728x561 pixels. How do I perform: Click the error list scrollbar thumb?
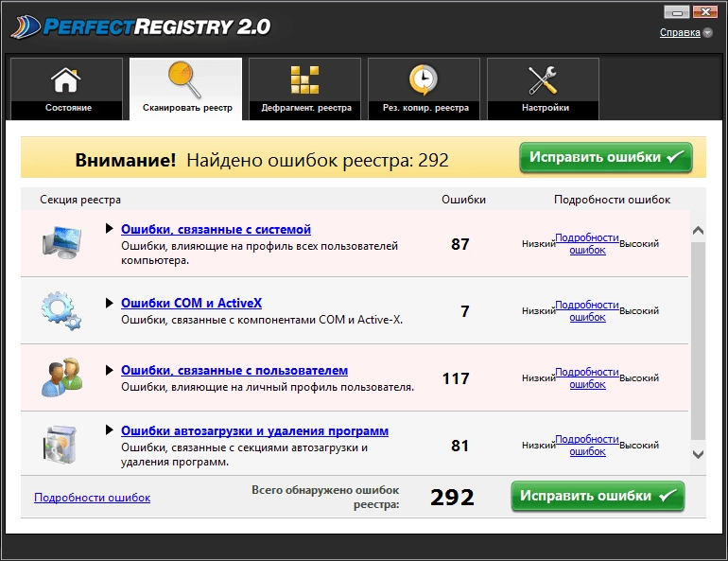pos(698,341)
